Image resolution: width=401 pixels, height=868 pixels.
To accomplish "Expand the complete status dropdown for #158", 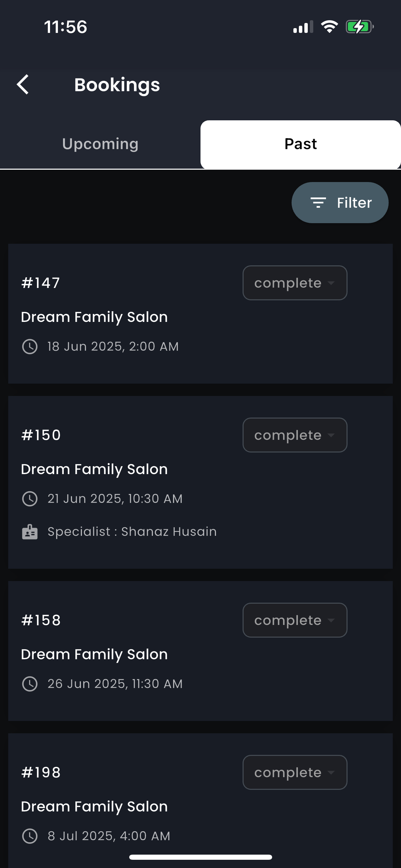I will (x=295, y=620).
